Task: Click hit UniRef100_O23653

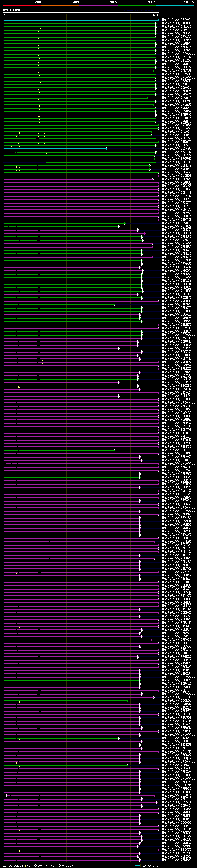Action: pyautogui.click(x=177, y=81)
